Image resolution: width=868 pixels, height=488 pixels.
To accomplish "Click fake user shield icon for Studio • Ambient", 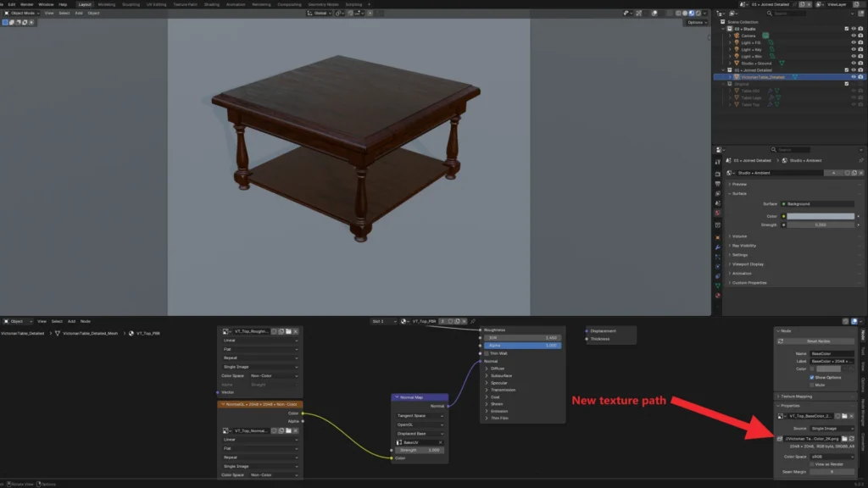I will pyautogui.click(x=847, y=173).
